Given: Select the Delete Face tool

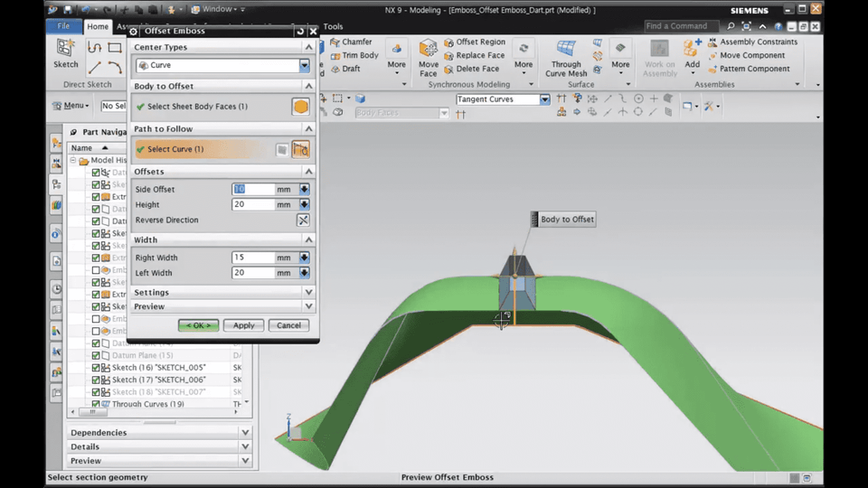Looking at the screenshot, I should click(x=472, y=69).
